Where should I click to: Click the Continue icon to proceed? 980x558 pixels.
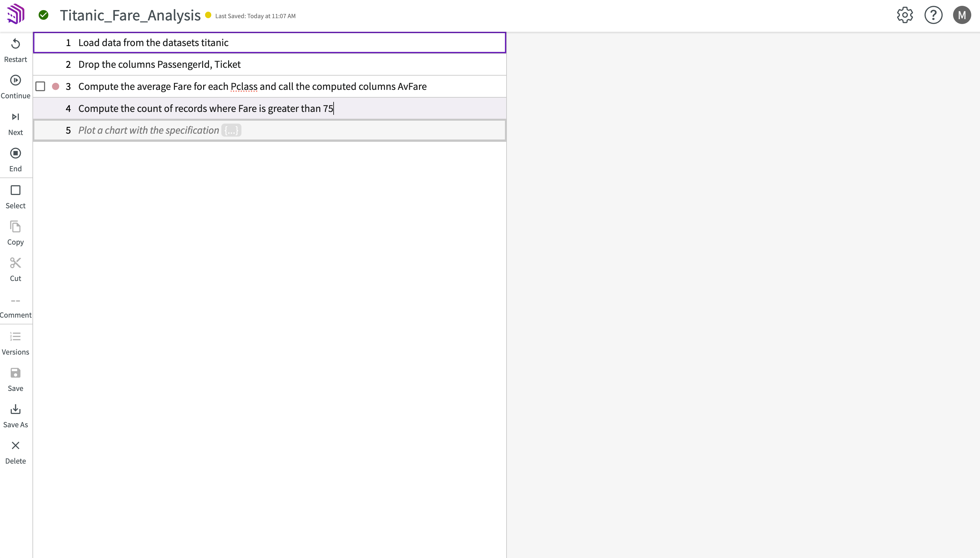pyautogui.click(x=16, y=80)
